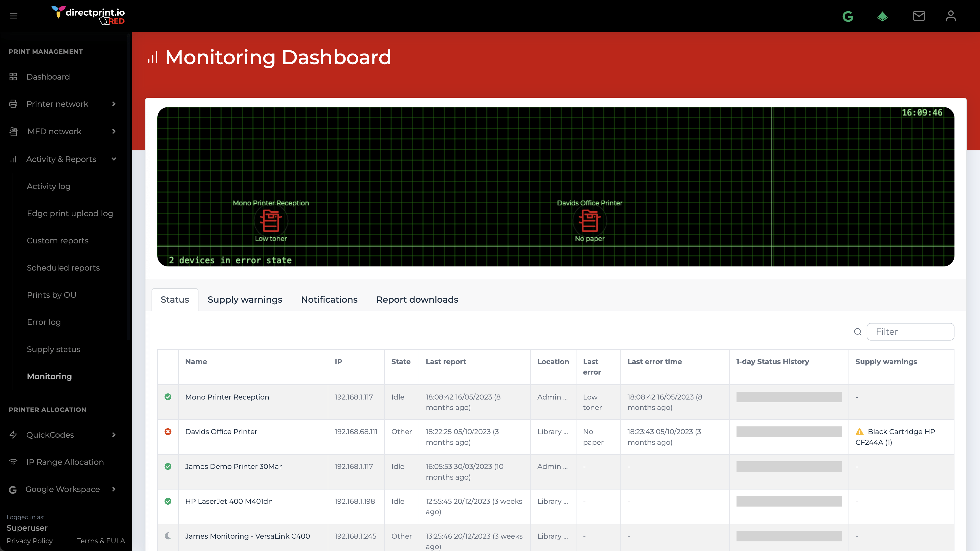This screenshot has width=980, height=551.
Task: Open the Privacy Policy link
Action: click(x=30, y=540)
